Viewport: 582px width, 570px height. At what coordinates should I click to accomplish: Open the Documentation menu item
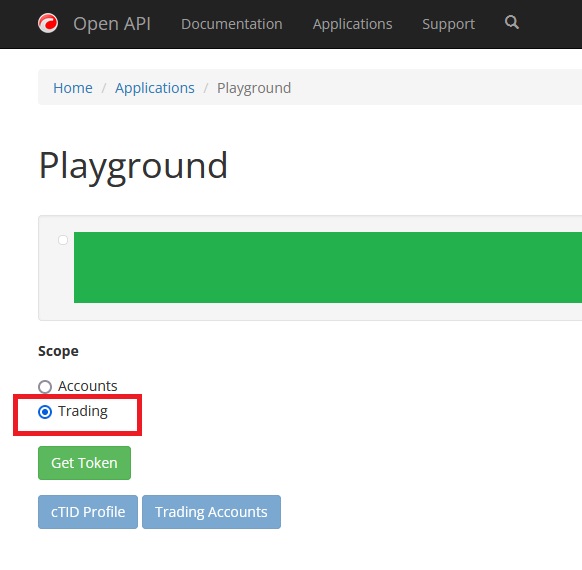point(232,24)
